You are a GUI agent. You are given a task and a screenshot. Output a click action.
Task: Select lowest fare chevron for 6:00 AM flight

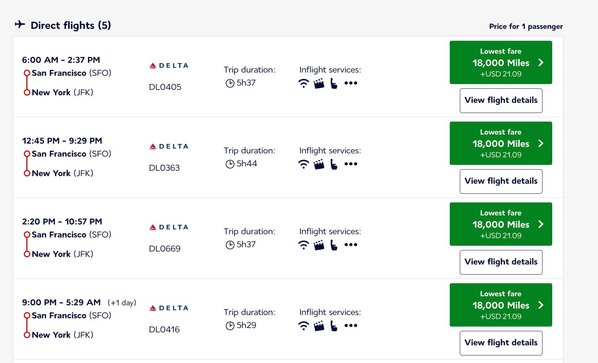coord(541,63)
